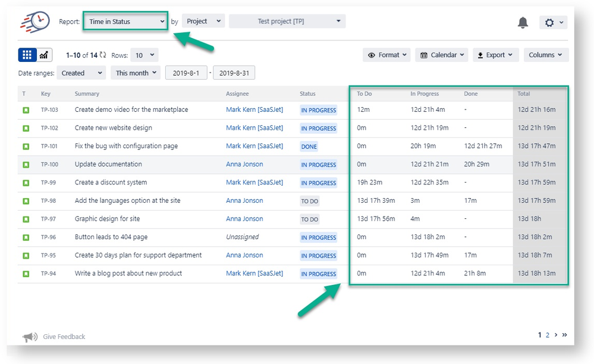Open the Give Feedback link
Screen dimensions: 594x364
64,337
